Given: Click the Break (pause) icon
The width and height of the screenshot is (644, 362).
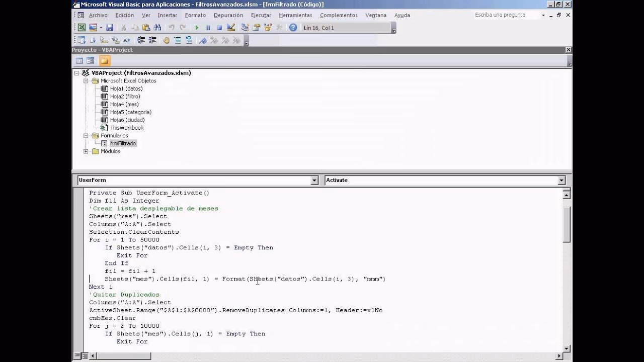Looking at the screenshot, I should [208, 28].
